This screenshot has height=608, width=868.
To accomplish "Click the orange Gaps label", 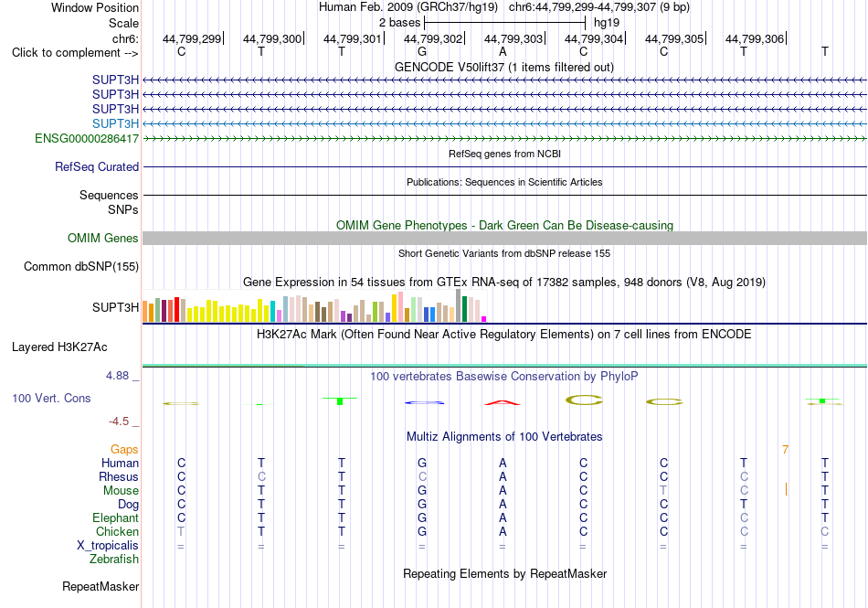I will click(x=124, y=450).
